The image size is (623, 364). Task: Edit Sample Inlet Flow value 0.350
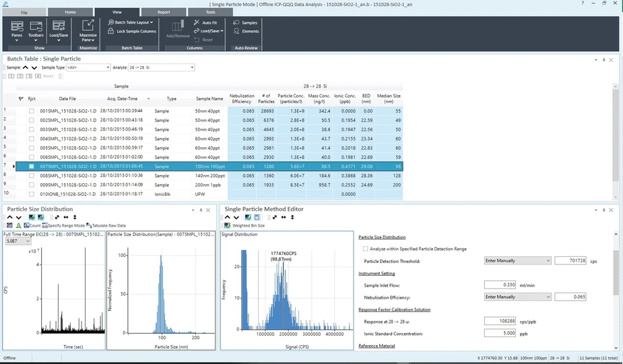(x=500, y=285)
